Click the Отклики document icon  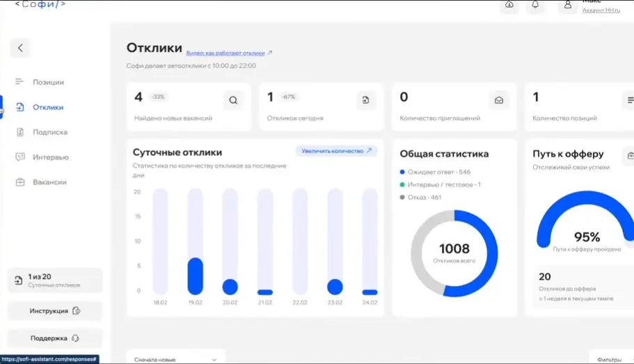click(x=19, y=106)
